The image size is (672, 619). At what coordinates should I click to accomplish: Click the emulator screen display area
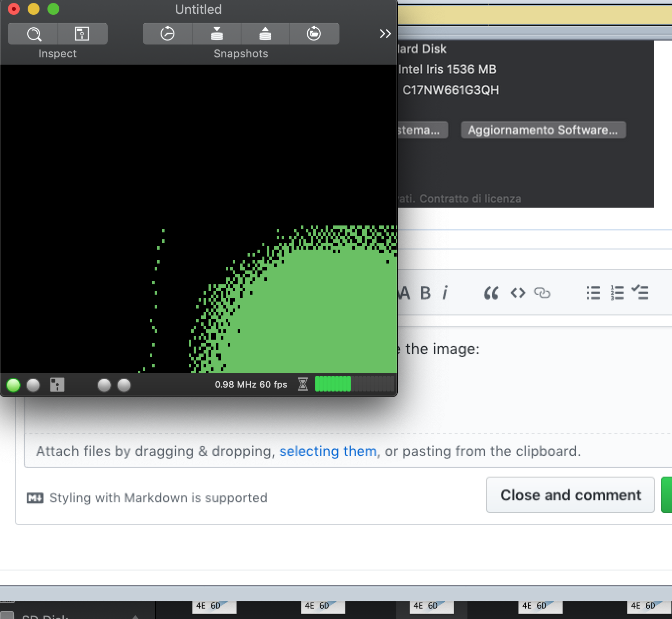pos(199,219)
